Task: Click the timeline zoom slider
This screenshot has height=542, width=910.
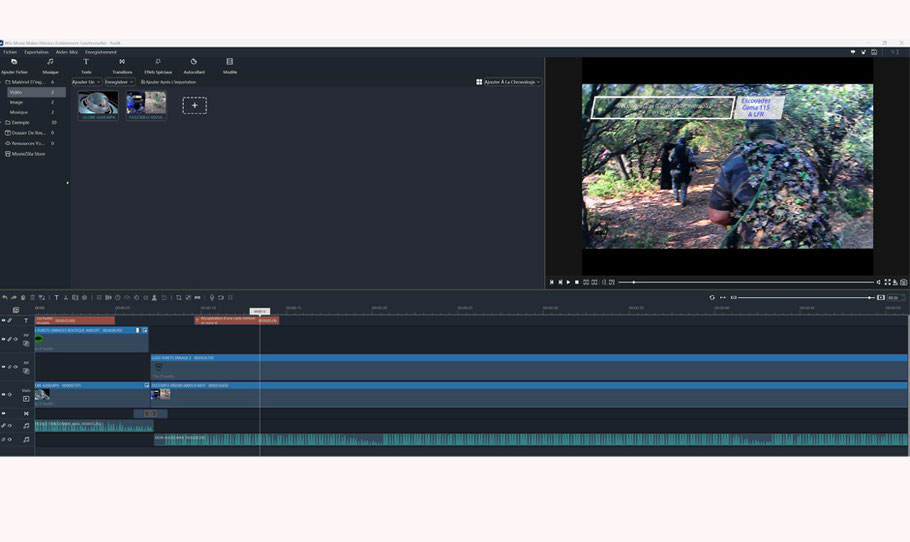Action: click(807, 298)
